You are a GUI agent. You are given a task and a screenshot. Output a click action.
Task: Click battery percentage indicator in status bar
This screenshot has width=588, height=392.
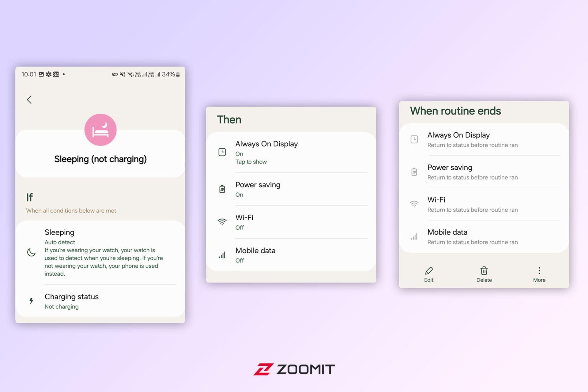click(x=172, y=73)
